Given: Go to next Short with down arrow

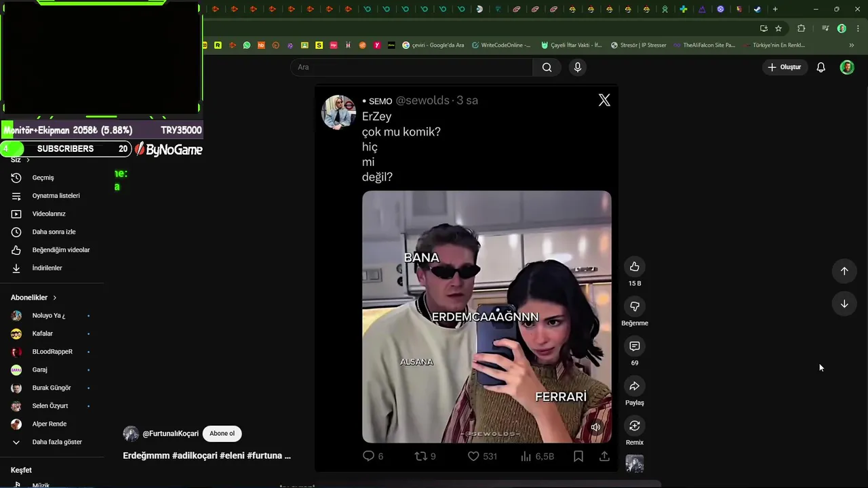Looking at the screenshot, I should point(844,304).
